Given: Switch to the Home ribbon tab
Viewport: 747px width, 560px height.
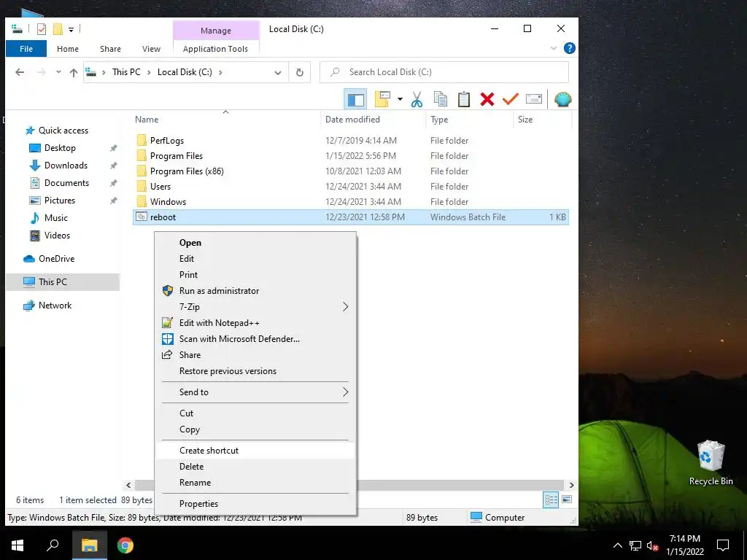Looking at the screenshot, I should point(68,49).
